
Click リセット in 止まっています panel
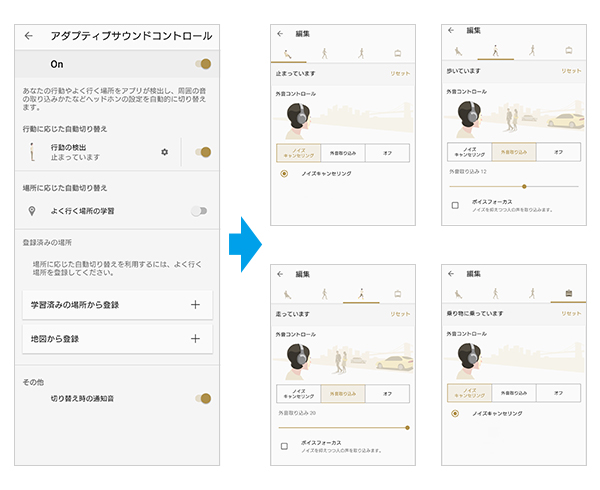[400, 73]
